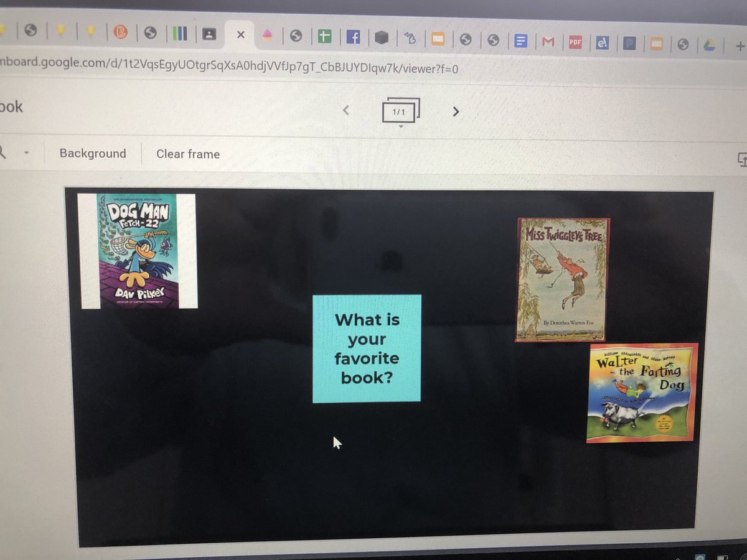This screenshot has height=560, width=747.
Task: Click the next frame chevron arrow
Action: tap(455, 111)
